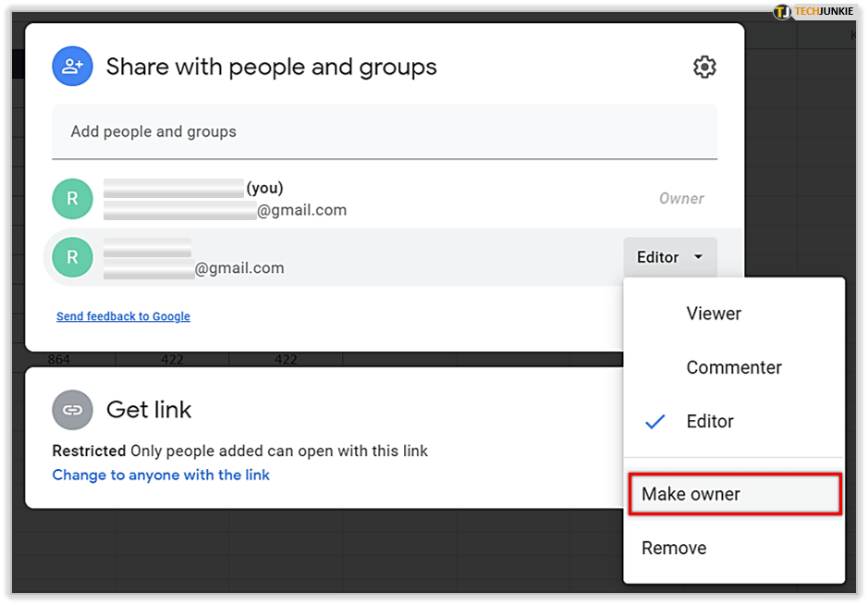The width and height of the screenshot is (868, 605).
Task: Open Send feedback to Google link
Action: pyautogui.click(x=123, y=316)
